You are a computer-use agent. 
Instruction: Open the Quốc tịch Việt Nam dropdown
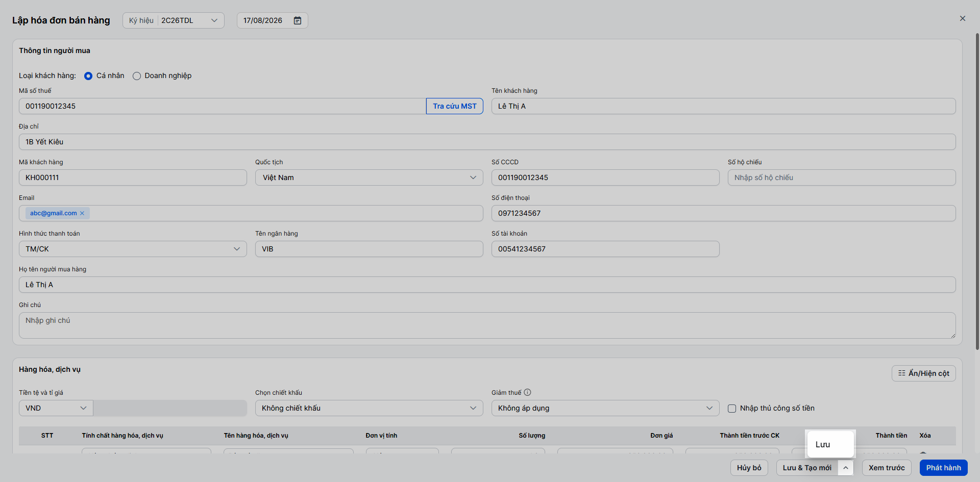[x=369, y=177]
